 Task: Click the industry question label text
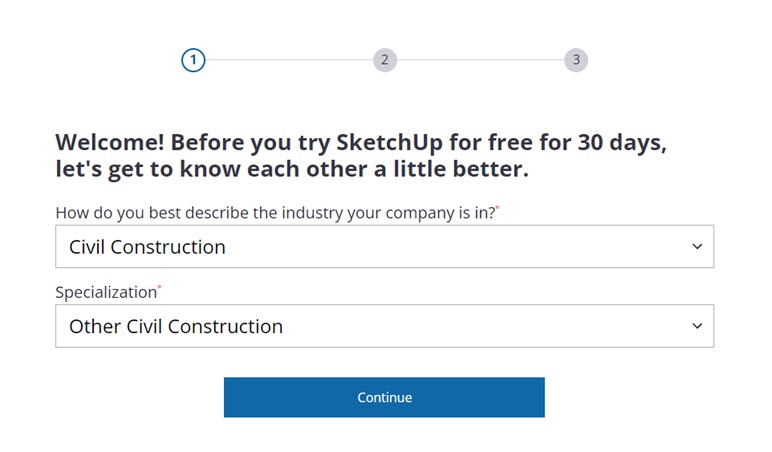pyautogui.click(x=274, y=213)
